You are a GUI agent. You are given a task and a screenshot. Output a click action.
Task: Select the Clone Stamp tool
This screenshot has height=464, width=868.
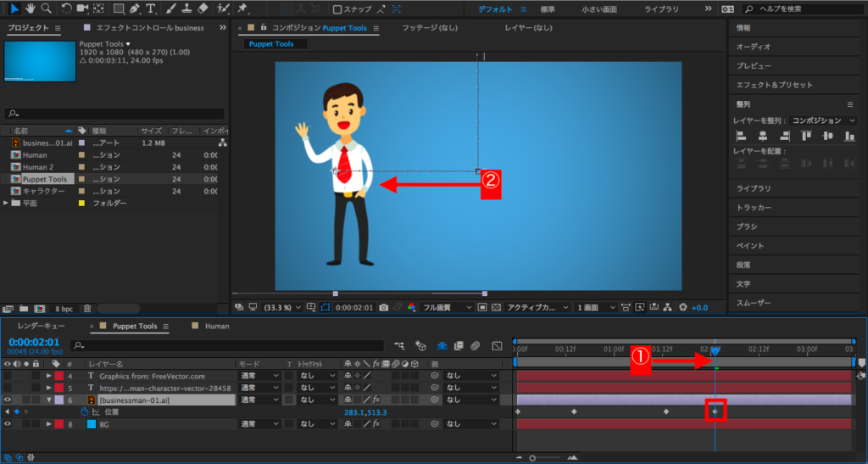click(x=186, y=8)
